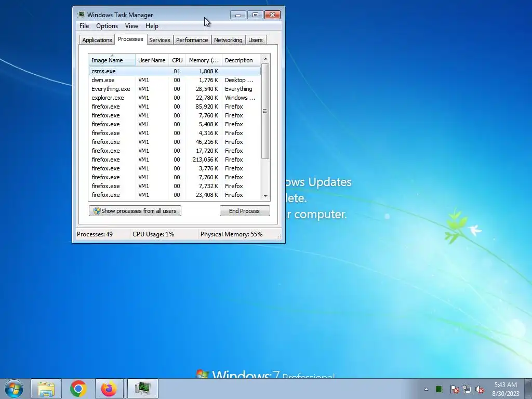Click the process list scroll up arrow
532x399 pixels.
click(x=265, y=59)
